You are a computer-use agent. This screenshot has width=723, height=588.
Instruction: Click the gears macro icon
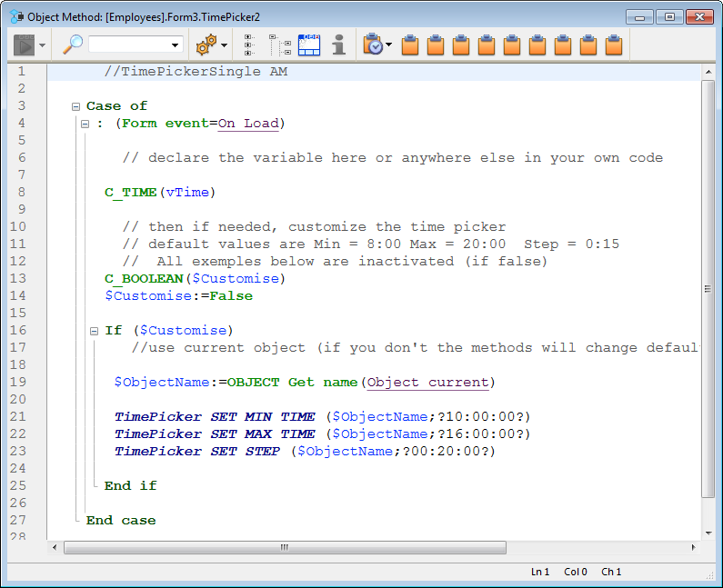coord(206,45)
